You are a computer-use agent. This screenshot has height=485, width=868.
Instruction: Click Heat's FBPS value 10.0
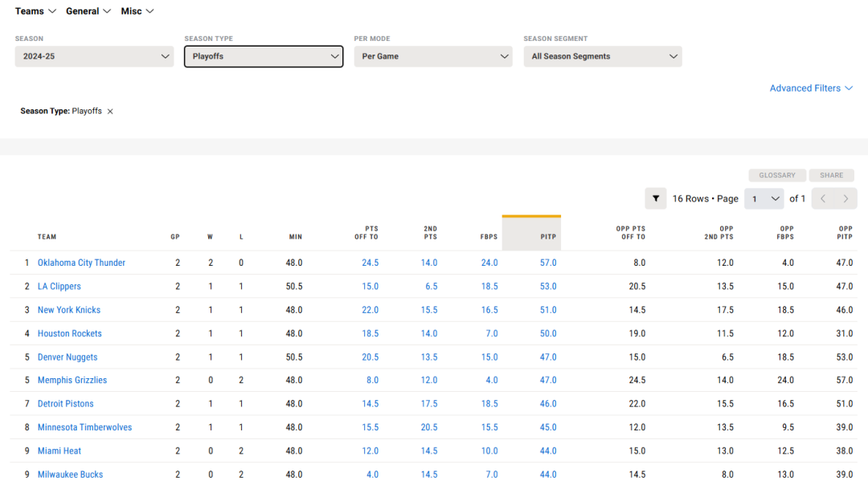[489, 450]
